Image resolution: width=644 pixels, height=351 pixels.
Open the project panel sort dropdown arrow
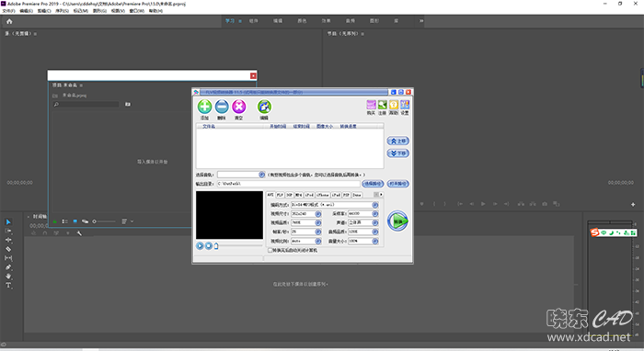(132, 221)
